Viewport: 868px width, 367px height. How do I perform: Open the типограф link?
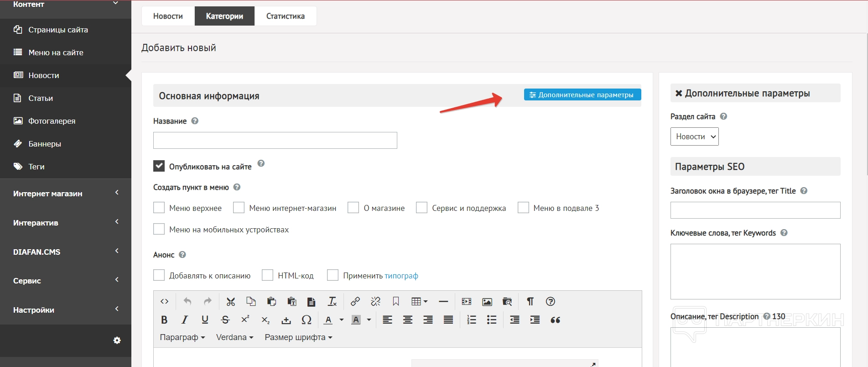click(x=401, y=276)
